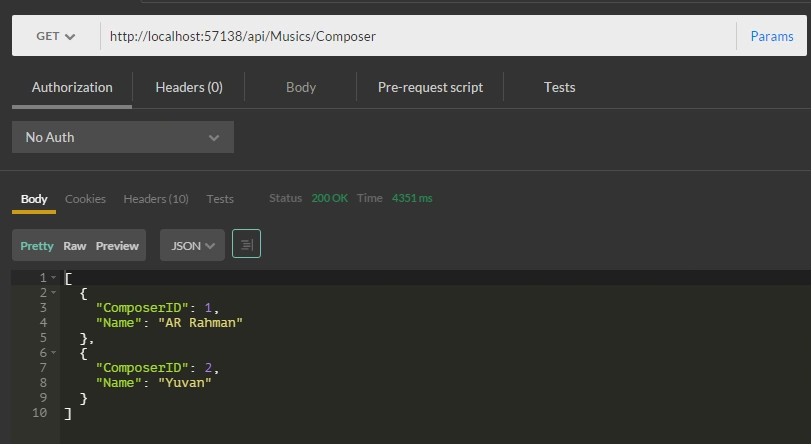Switch to the request Tests tab
This screenshot has width=811, height=444.
click(559, 87)
